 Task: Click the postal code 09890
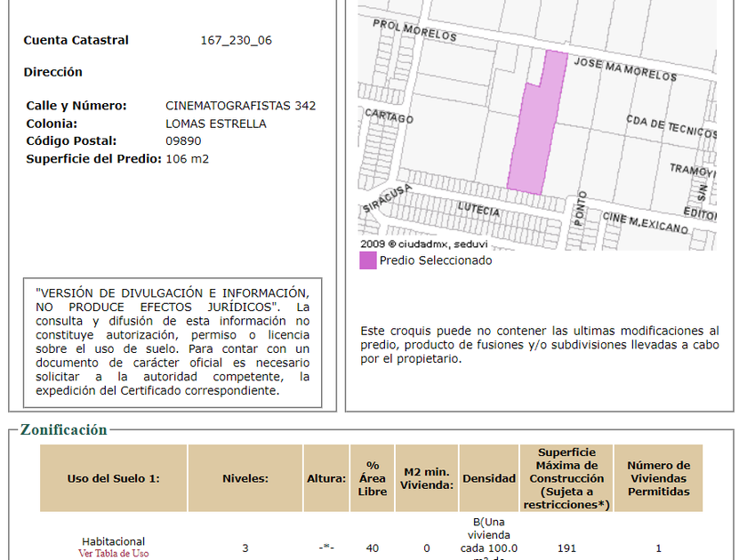(183, 141)
